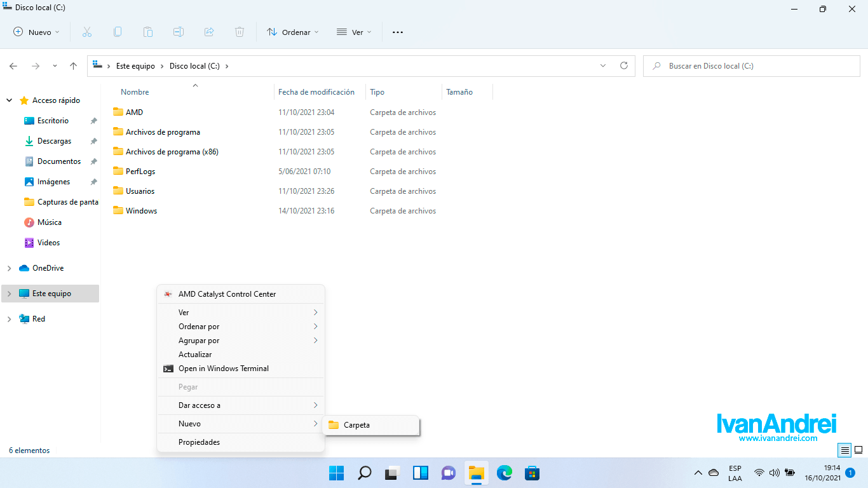
Task: Open Windows Start button on taskbar
Action: [336, 473]
